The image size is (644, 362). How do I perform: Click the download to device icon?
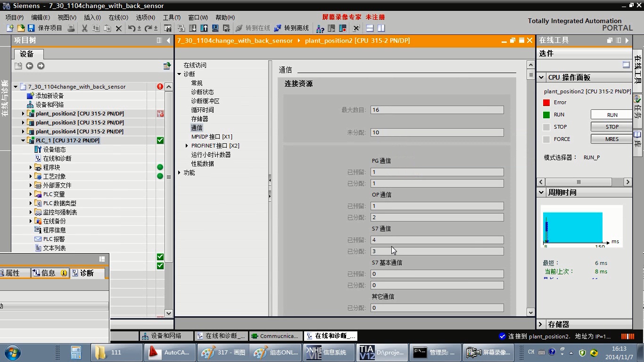coord(193,28)
